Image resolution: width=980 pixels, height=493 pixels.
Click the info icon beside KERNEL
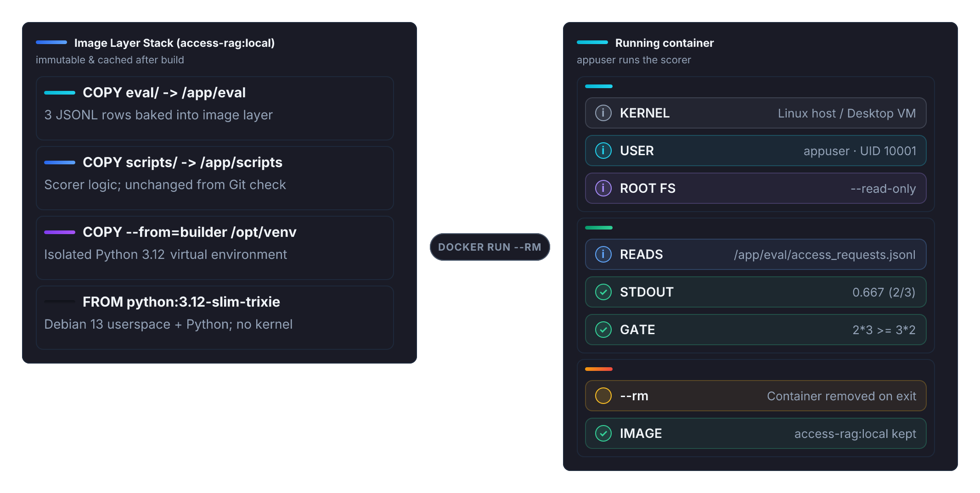[603, 113]
